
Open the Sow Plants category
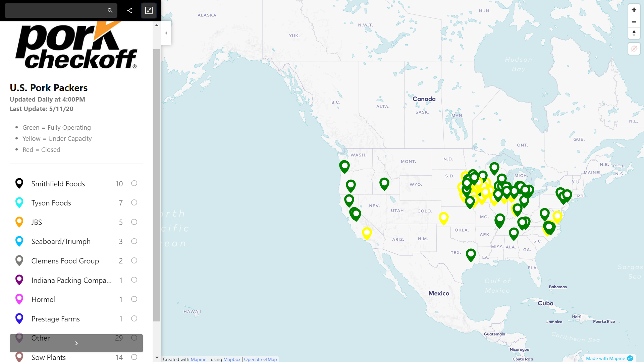tap(48, 357)
